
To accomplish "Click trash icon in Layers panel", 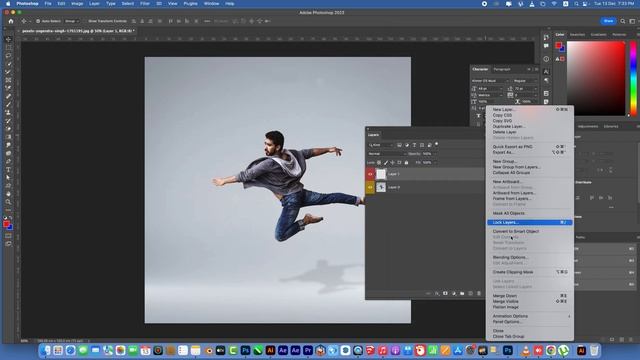I will coord(479,293).
